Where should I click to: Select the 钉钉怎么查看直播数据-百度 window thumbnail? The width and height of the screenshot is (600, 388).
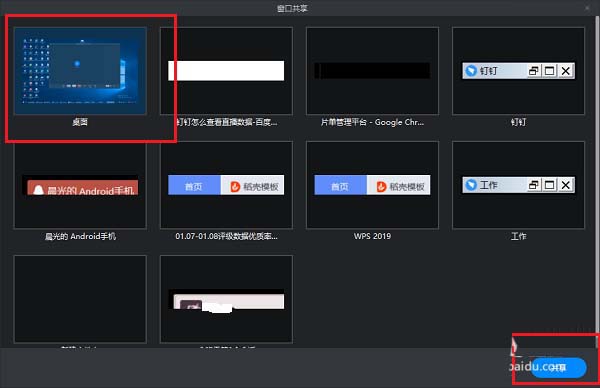[x=226, y=71]
